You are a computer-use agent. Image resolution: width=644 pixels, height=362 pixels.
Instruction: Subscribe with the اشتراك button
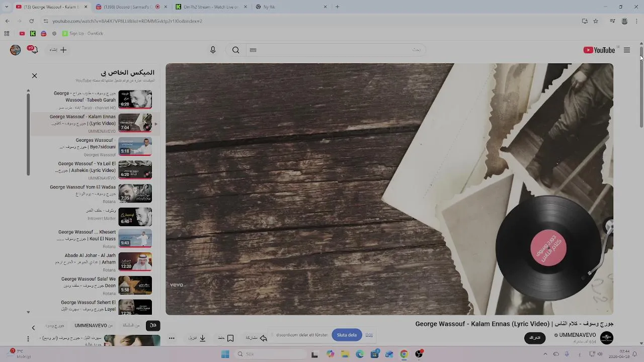(x=535, y=338)
